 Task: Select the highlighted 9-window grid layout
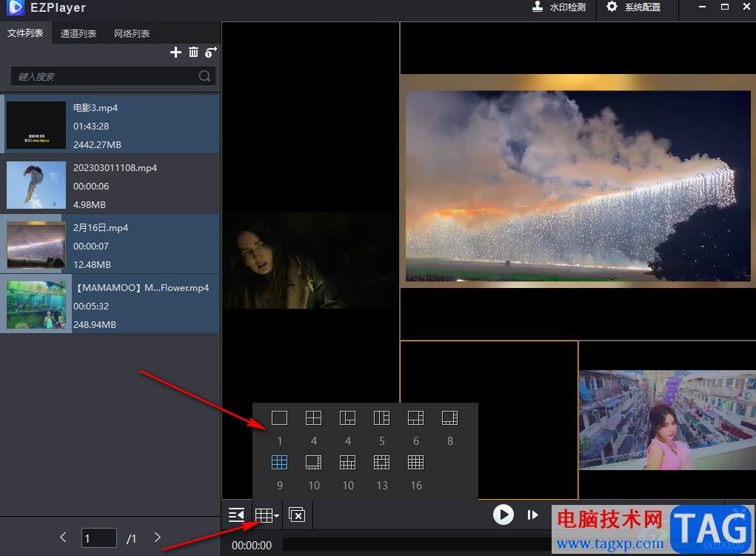tap(279, 463)
